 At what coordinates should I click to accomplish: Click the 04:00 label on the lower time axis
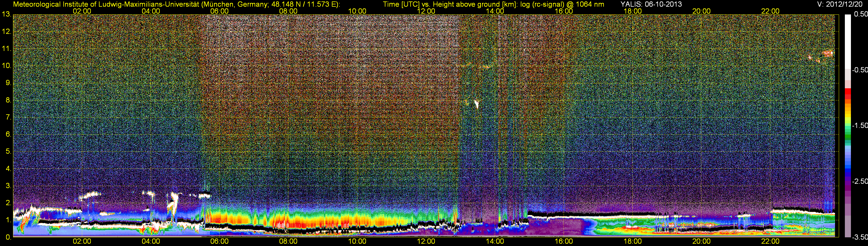coord(151,241)
